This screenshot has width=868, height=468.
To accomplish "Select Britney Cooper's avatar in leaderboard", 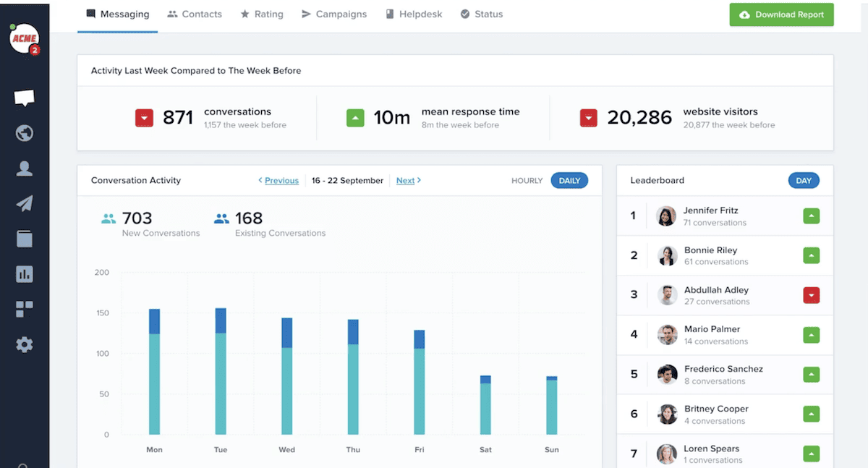I will [666, 414].
